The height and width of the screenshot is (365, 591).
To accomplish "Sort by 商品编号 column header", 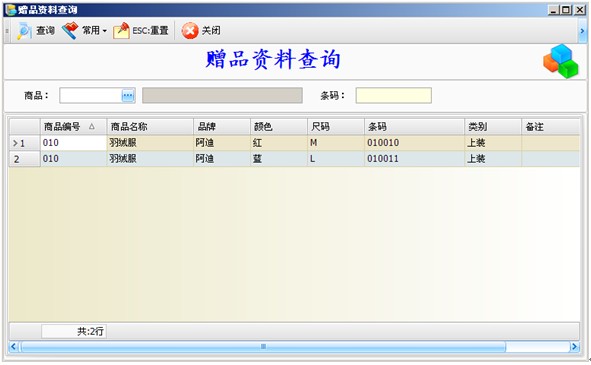I will 73,127.
